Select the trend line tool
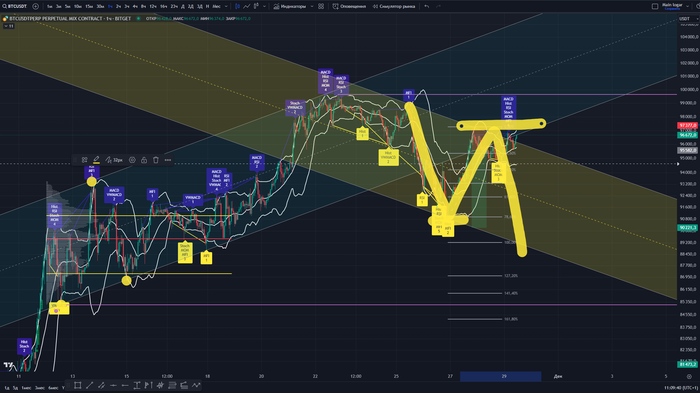700x393 pixels. click(x=90, y=385)
